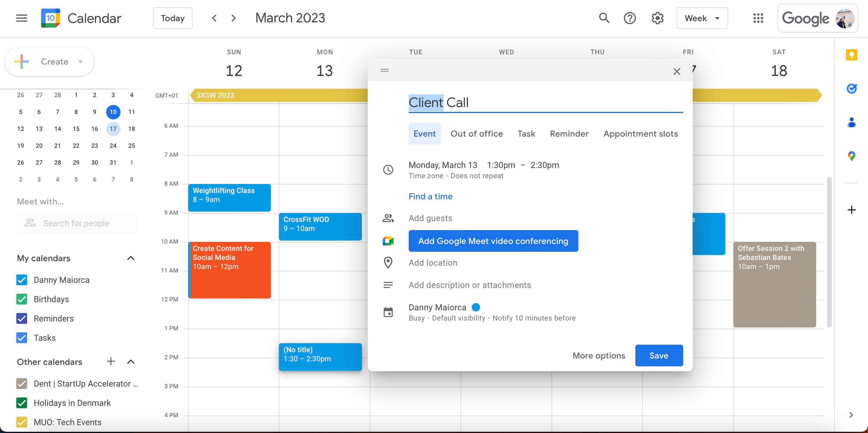Click the Find a time link
Screen dimensions: 868x433
click(x=430, y=196)
